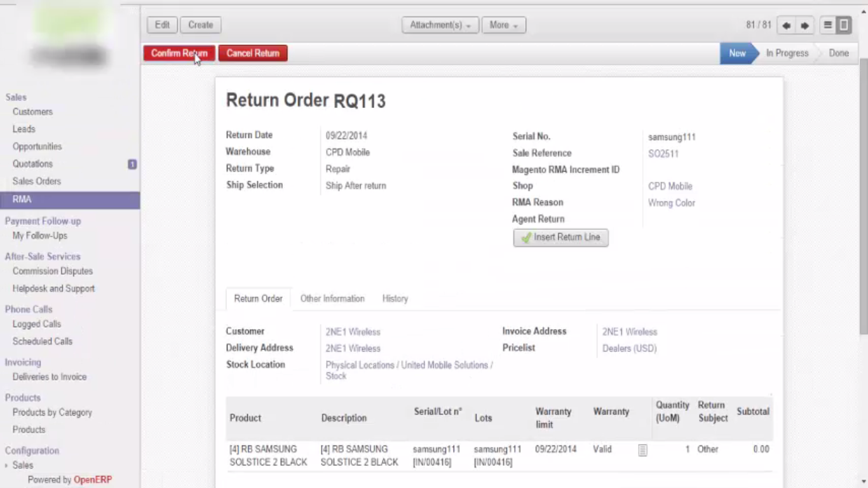Click Confirm Return button
The height and width of the screenshot is (488, 868).
click(179, 53)
